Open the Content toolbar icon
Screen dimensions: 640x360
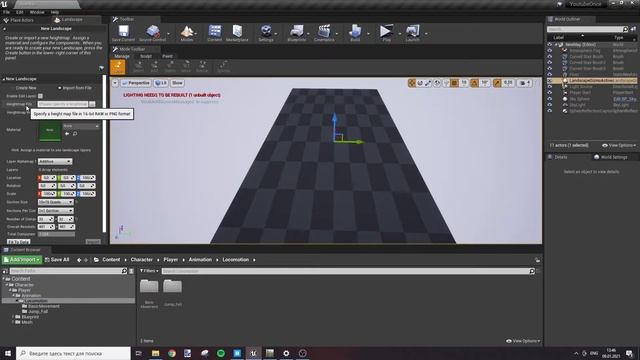(215, 33)
